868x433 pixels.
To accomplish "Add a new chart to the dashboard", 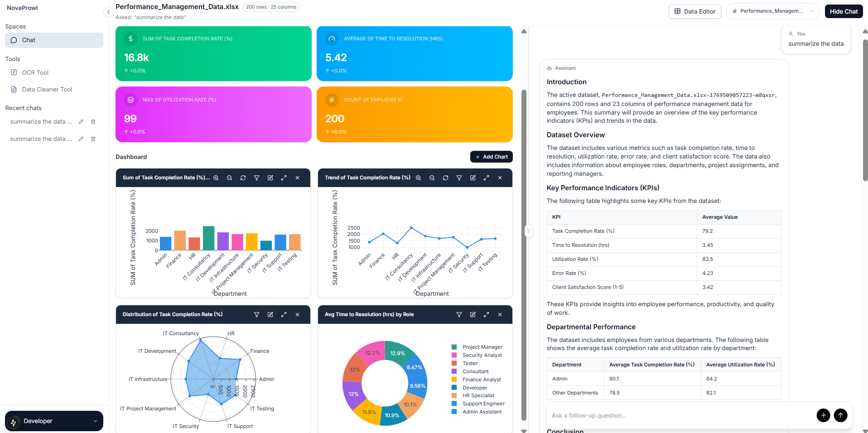I will pos(491,157).
